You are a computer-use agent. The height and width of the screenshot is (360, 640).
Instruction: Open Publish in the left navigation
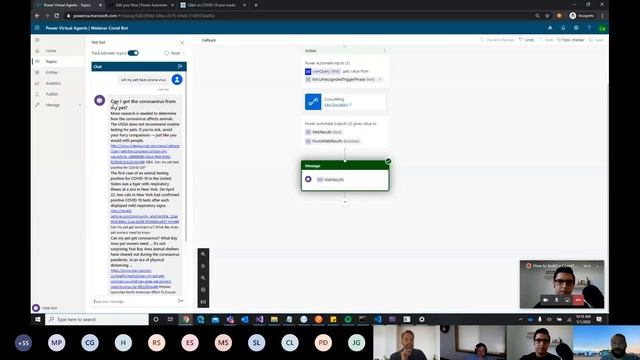52,94
